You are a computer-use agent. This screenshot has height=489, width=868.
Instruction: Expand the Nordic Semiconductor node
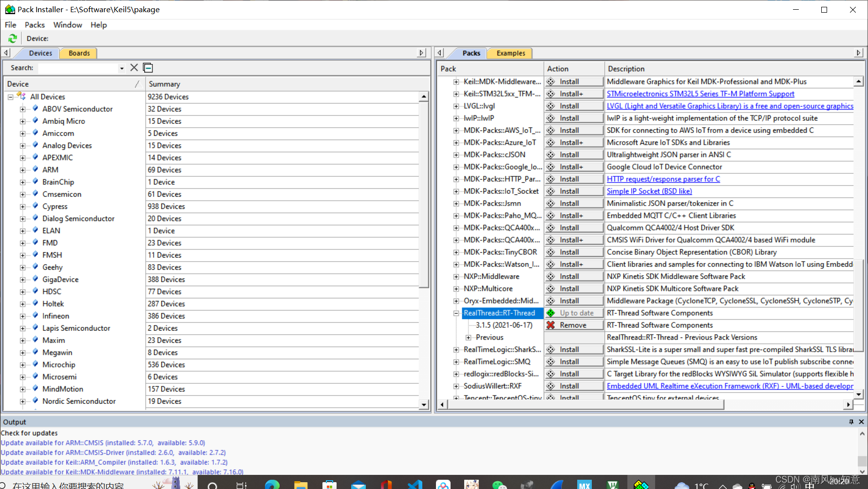coord(22,401)
